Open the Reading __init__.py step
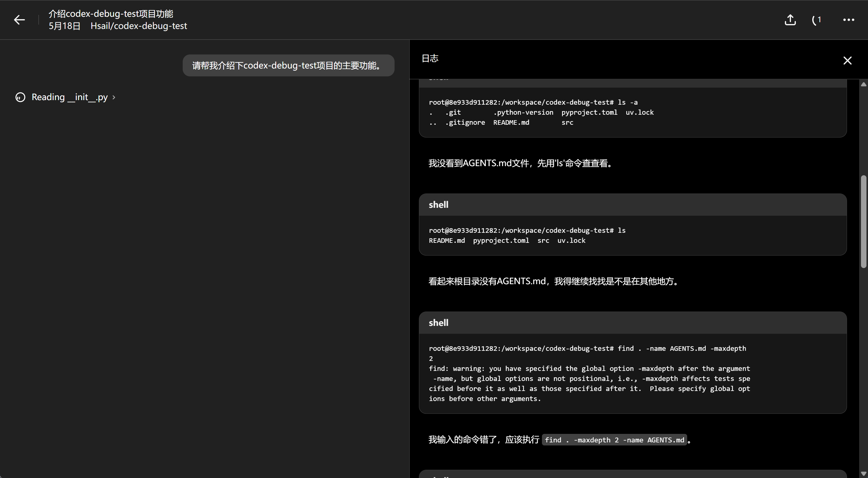The image size is (868, 478). point(69,97)
